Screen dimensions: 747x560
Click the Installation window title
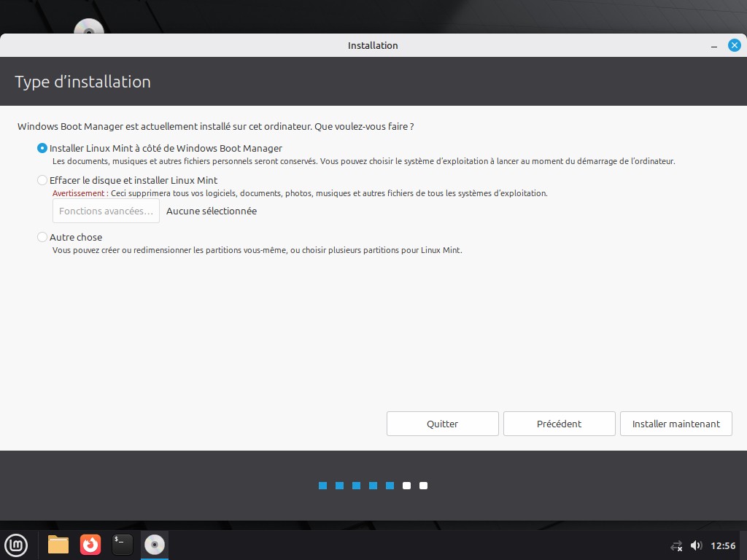373,46
